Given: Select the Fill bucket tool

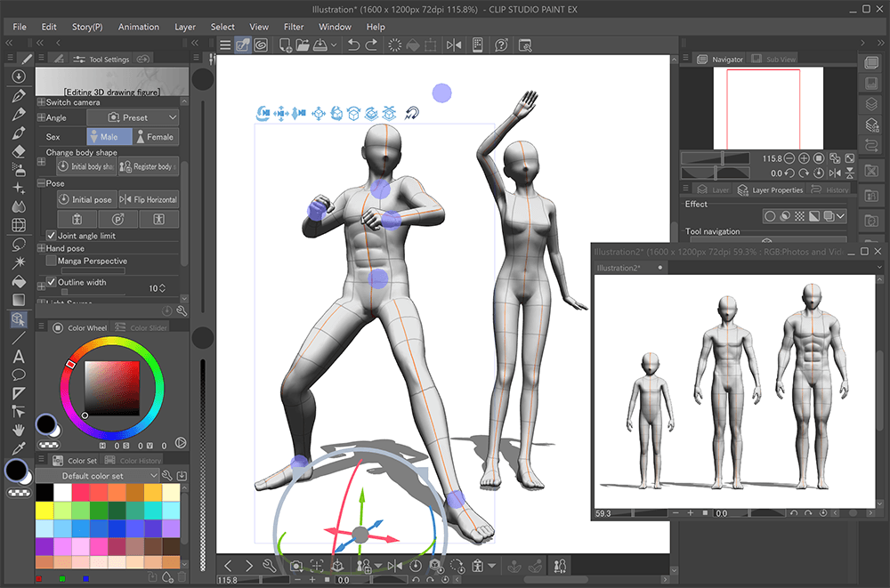Looking at the screenshot, I should click(18, 281).
